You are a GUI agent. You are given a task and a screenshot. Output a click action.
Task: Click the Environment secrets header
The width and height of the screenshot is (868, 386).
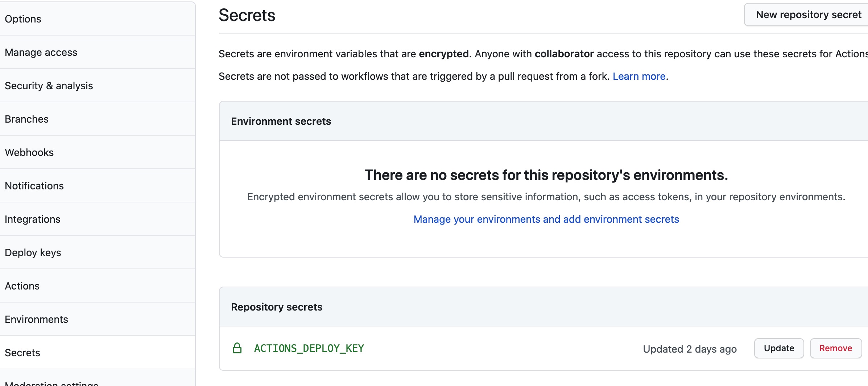[x=281, y=121]
